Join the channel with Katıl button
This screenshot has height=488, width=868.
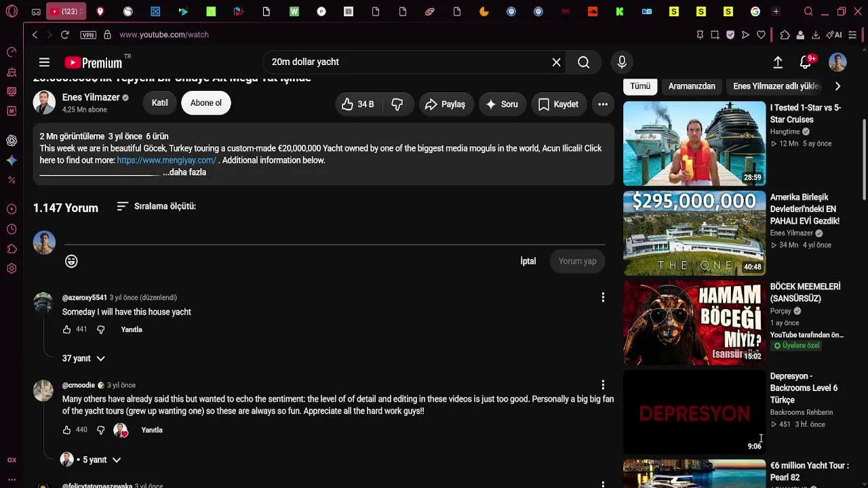160,103
